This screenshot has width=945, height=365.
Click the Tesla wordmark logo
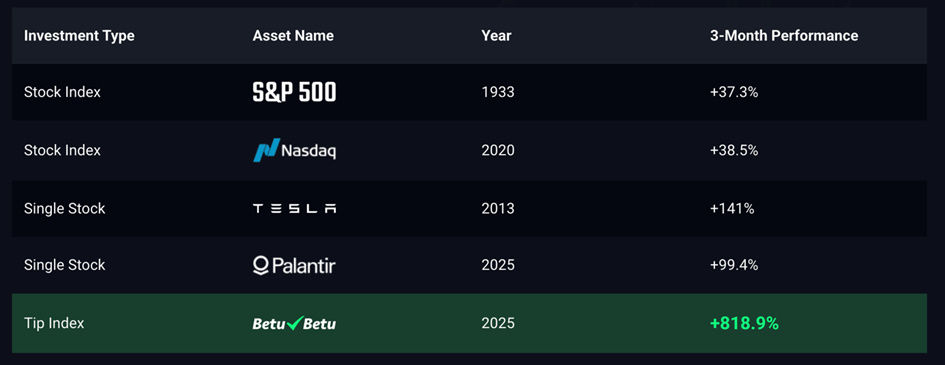[294, 208]
